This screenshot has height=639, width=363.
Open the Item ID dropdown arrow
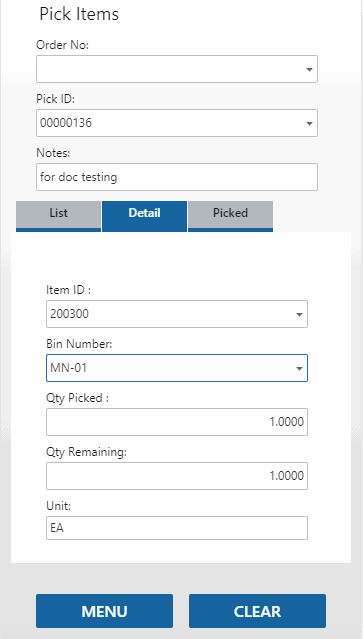pos(299,315)
